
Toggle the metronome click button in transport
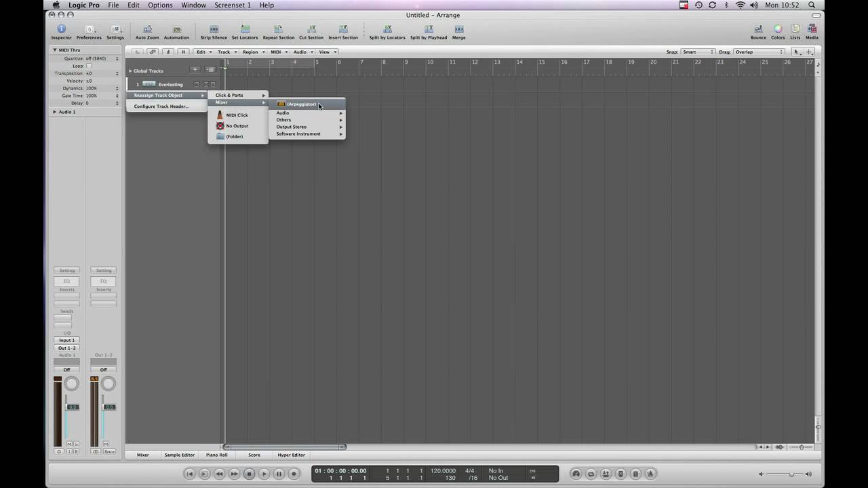[650, 474]
